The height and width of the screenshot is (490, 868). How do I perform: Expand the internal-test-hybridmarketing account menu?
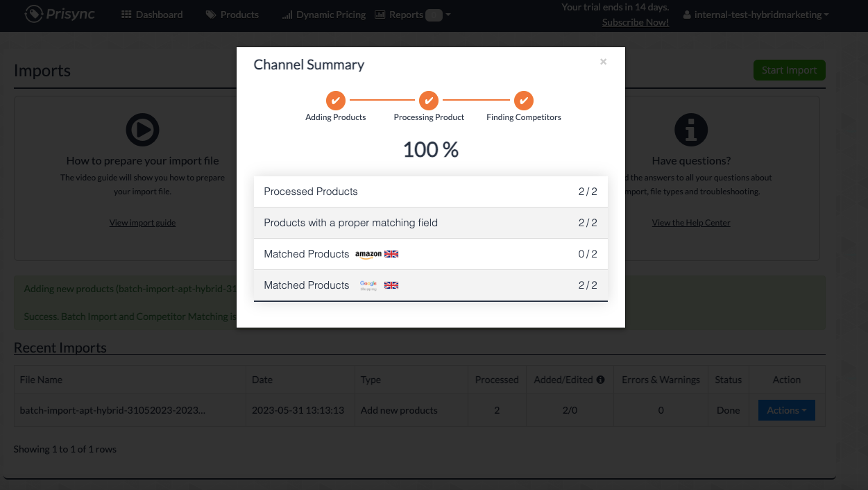(756, 15)
